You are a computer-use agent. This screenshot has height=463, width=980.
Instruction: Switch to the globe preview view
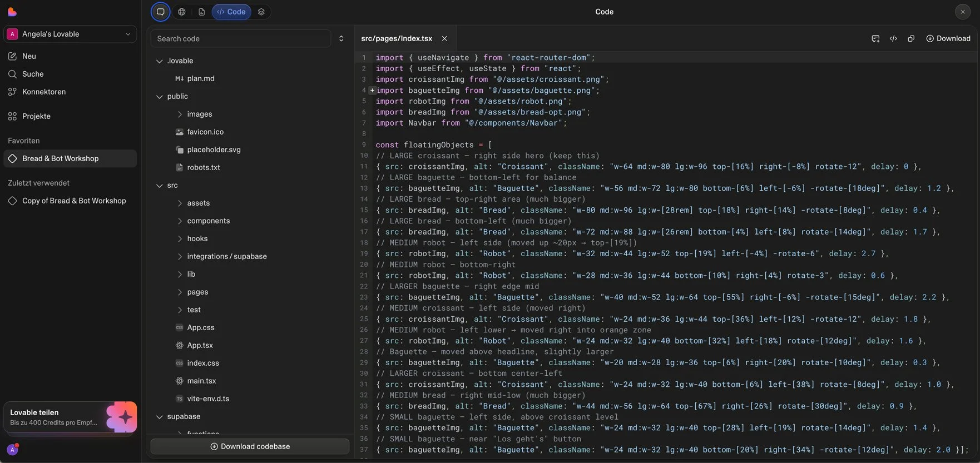point(182,12)
